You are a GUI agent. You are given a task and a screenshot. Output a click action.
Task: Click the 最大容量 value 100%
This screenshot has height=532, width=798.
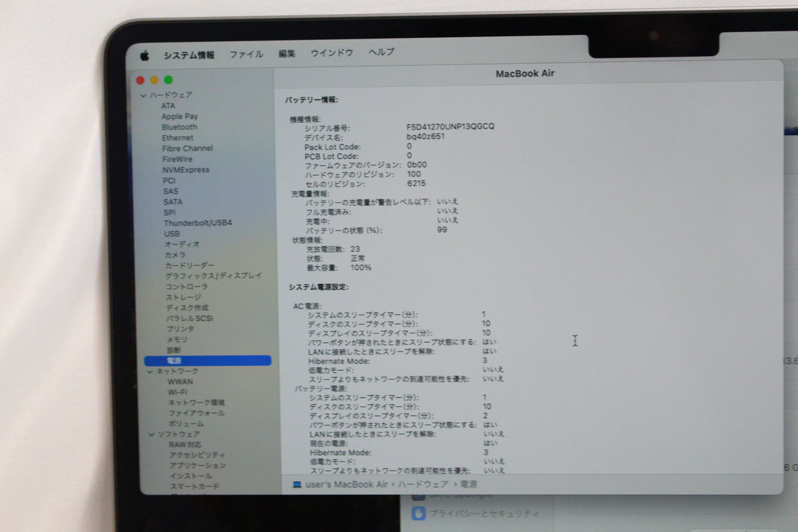(360, 267)
